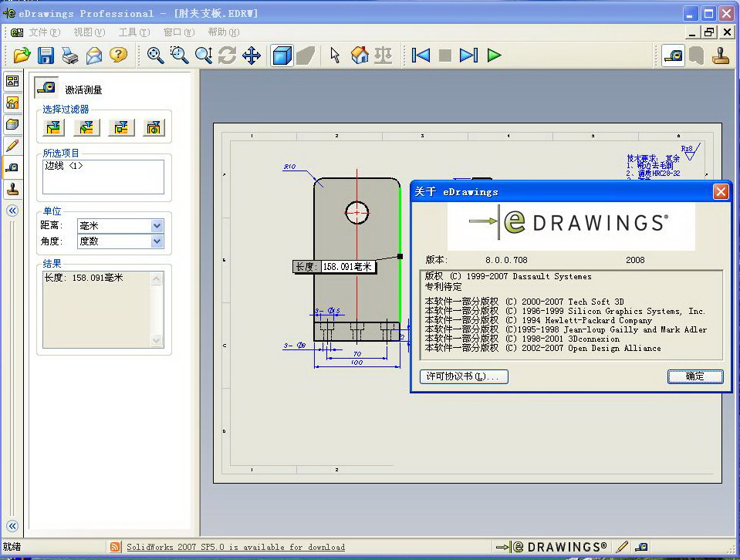Click the results box scroll up arrow

pyautogui.click(x=157, y=278)
